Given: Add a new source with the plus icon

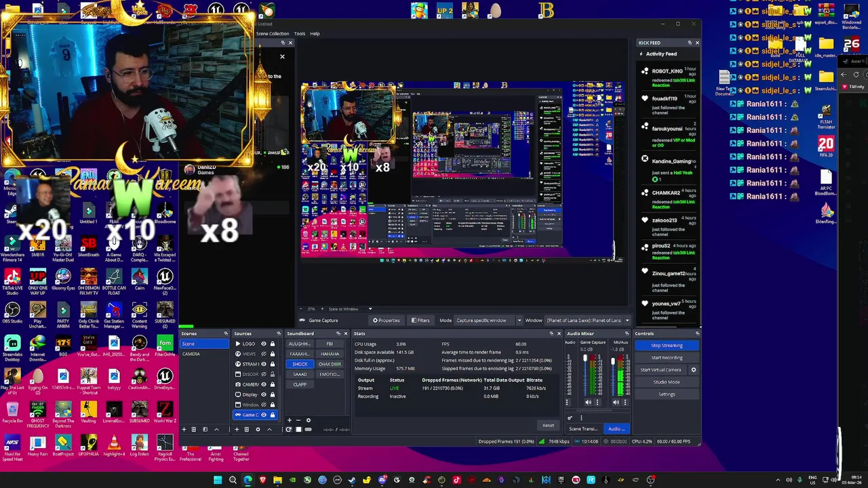Looking at the screenshot, I should coord(237,430).
